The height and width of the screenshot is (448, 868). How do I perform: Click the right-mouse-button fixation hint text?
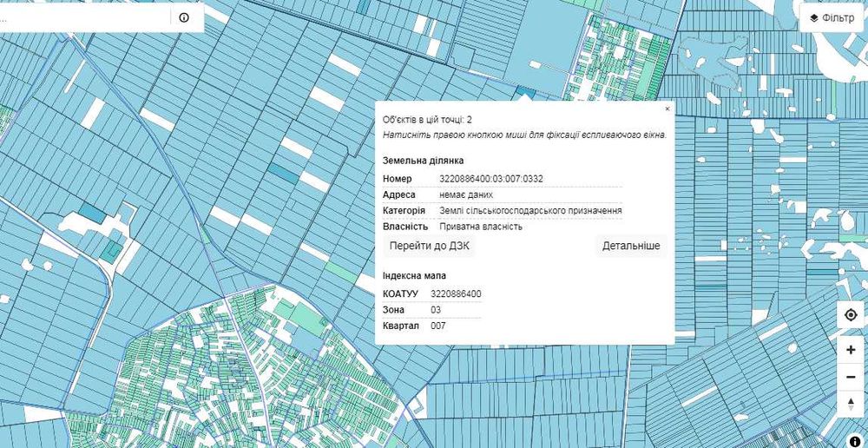pos(525,135)
